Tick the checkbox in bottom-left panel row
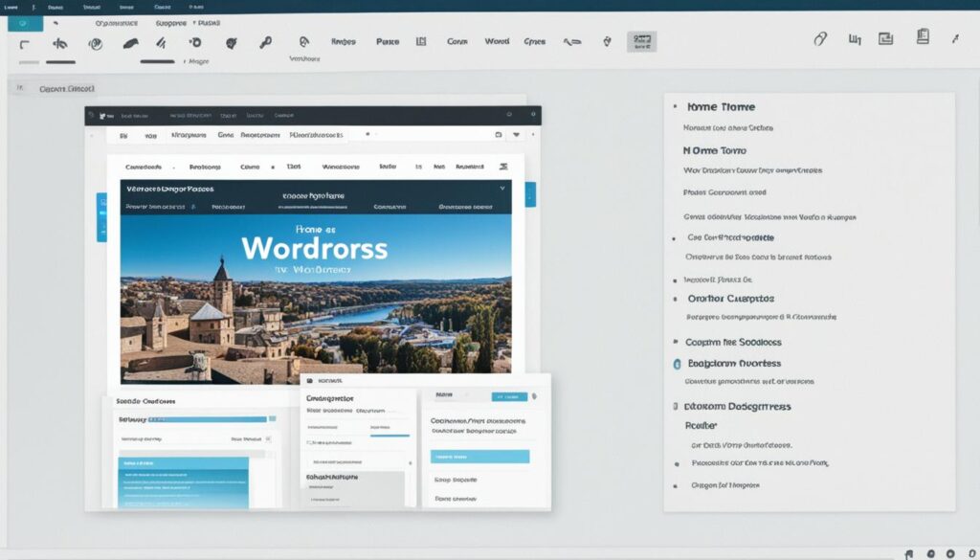The width and height of the screenshot is (980, 560). (x=268, y=439)
